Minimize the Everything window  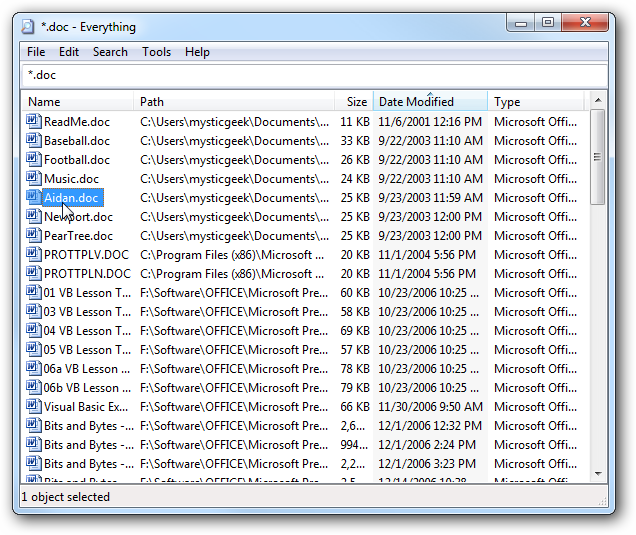[x=521, y=23]
